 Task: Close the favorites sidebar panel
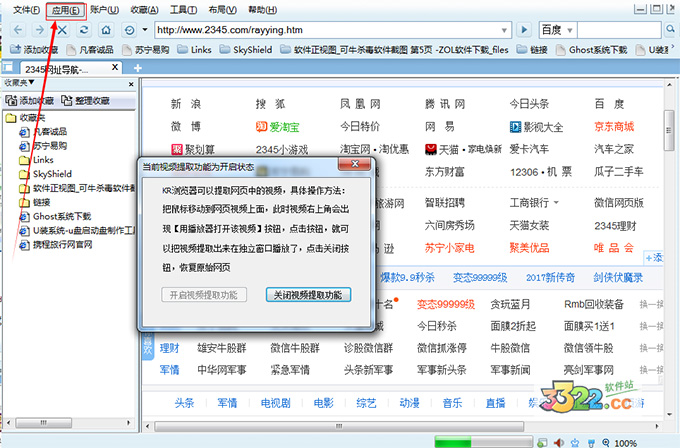click(x=131, y=84)
